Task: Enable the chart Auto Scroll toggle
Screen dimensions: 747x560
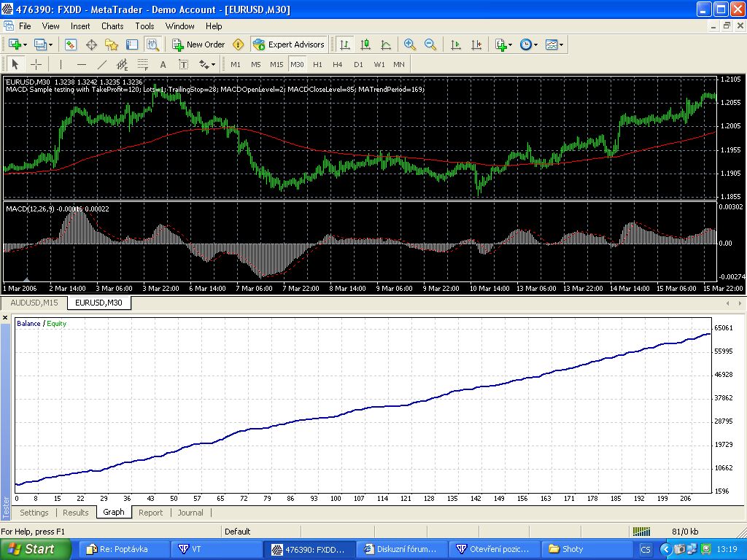Action: [x=456, y=44]
